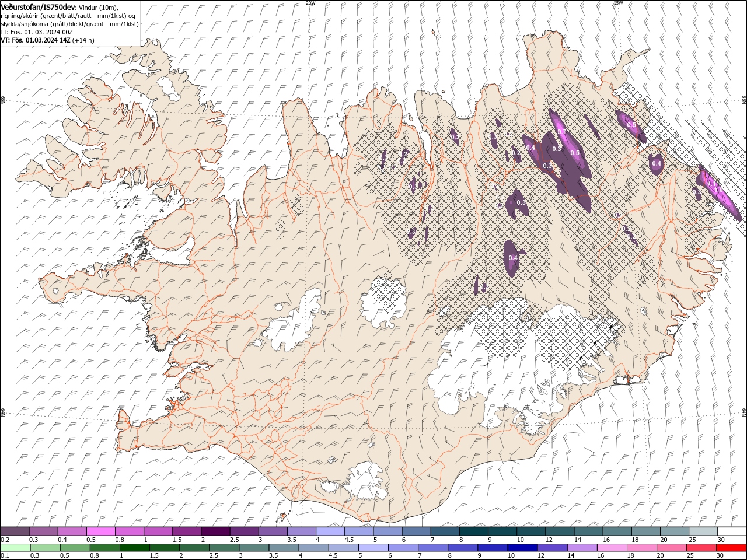Pick the lower legend swatch labeled 7

click(x=432, y=548)
